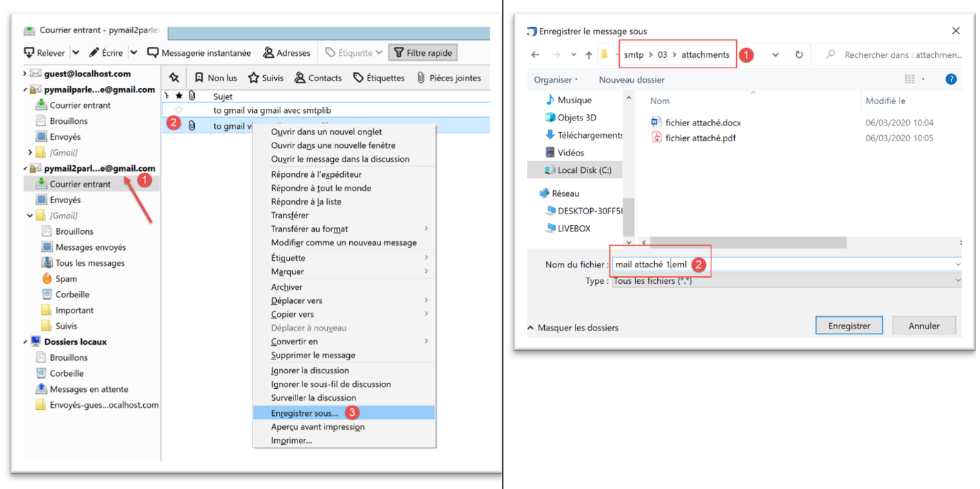The image size is (980, 489).
Task: Select Supprimer le message menu entry
Action: click(x=313, y=355)
